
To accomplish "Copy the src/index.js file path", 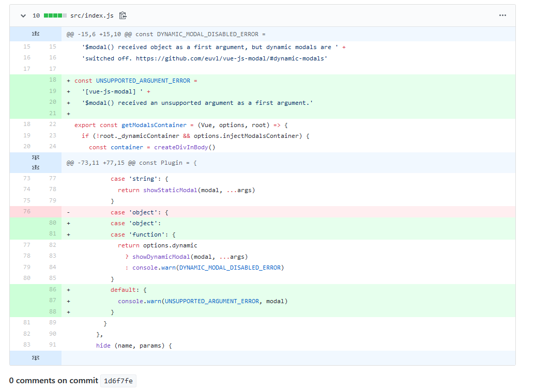I will (x=123, y=15).
